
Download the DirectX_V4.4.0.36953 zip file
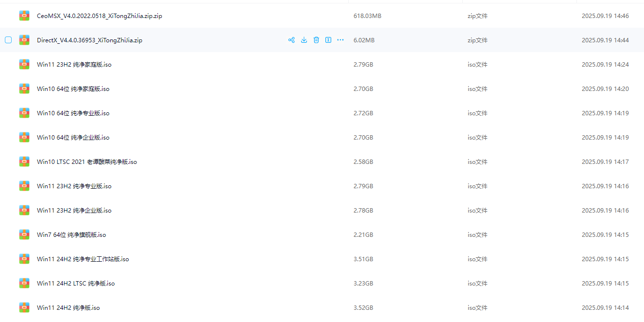click(304, 40)
